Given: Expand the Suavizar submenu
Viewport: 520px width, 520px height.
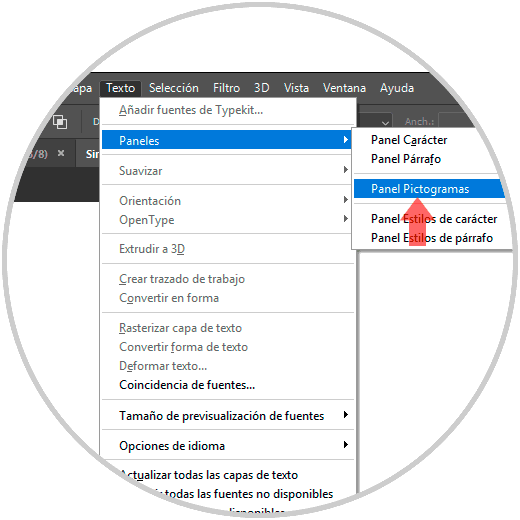Looking at the screenshot, I should [226, 170].
